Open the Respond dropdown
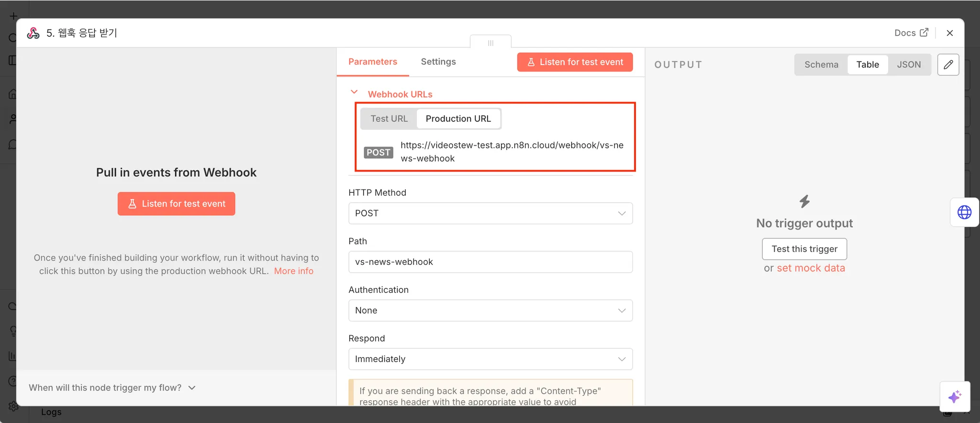Screen dimensions: 980x423 tap(490, 359)
